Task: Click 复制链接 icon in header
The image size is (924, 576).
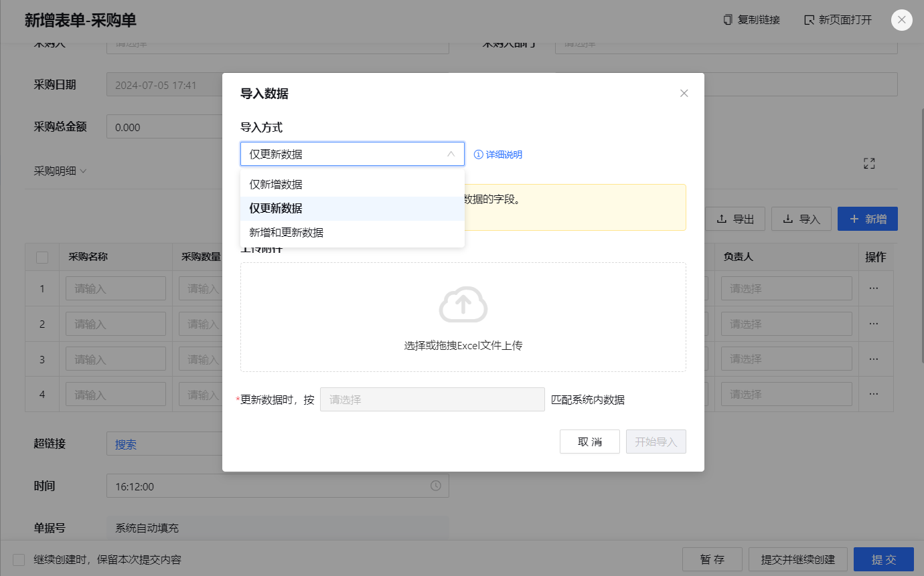Action: coord(727,20)
